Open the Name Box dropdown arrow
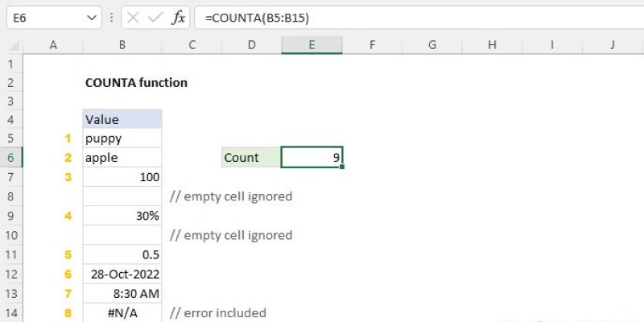 (x=91, y=18)
